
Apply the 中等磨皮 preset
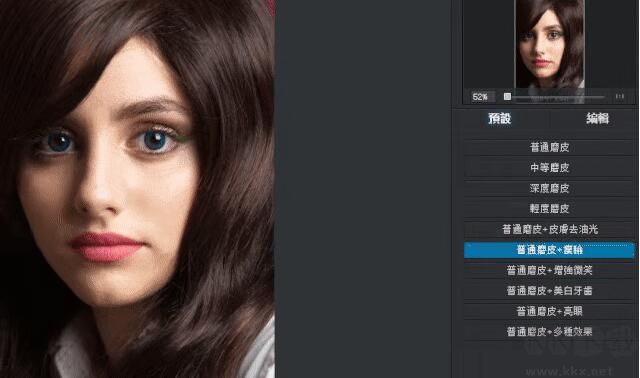point(549,168)
